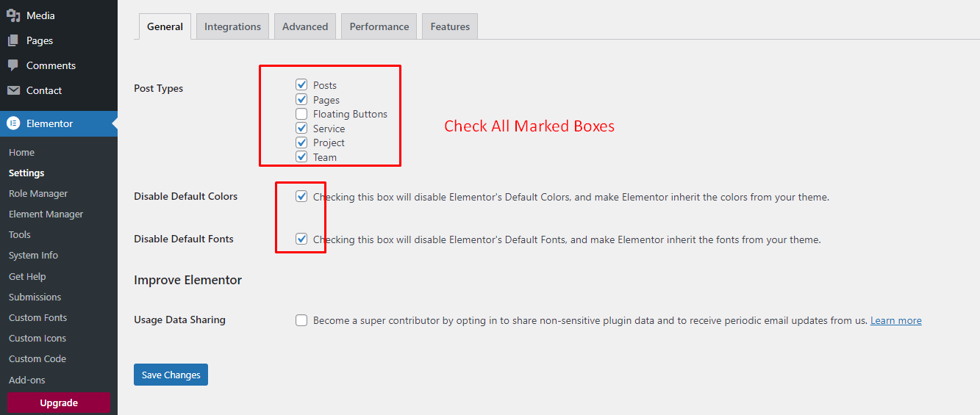Click the Elementor logo icon
The height and width of the screenshot is (415, 980).
[x=13, y=123]
